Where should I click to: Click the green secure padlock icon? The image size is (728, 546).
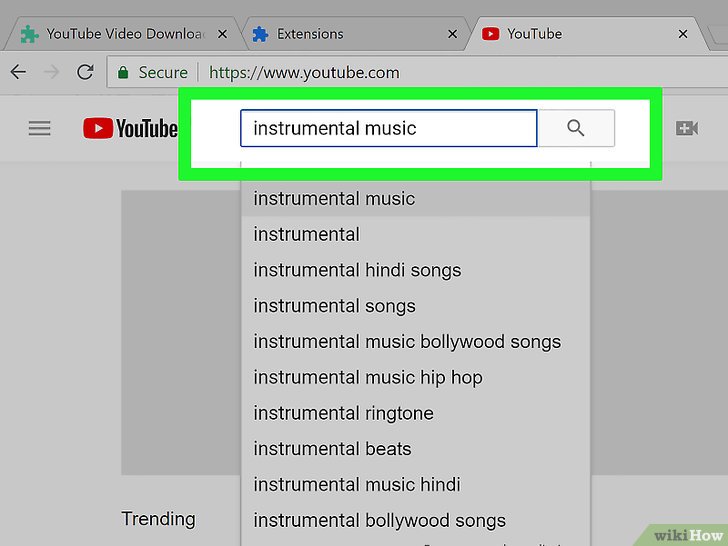pos(123,72)
